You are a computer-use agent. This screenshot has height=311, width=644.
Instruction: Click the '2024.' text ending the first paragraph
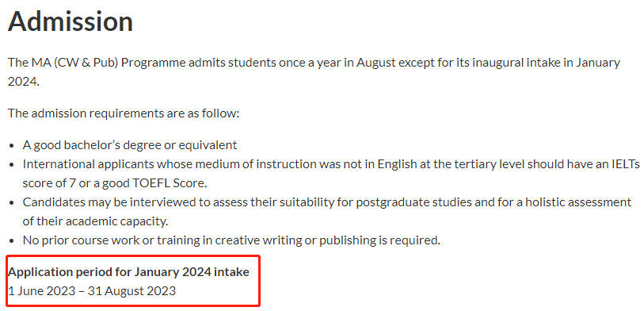pos(24,81)
